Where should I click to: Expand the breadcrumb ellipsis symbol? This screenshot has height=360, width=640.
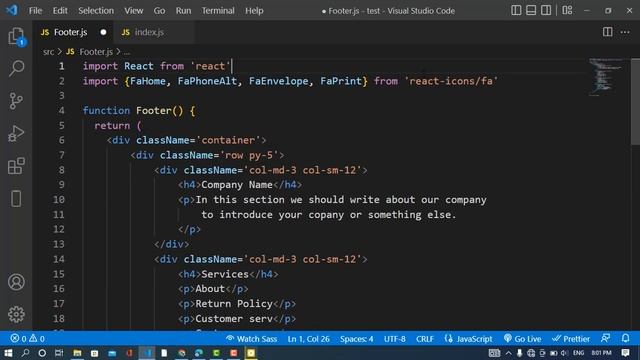(x=127, y=52)
